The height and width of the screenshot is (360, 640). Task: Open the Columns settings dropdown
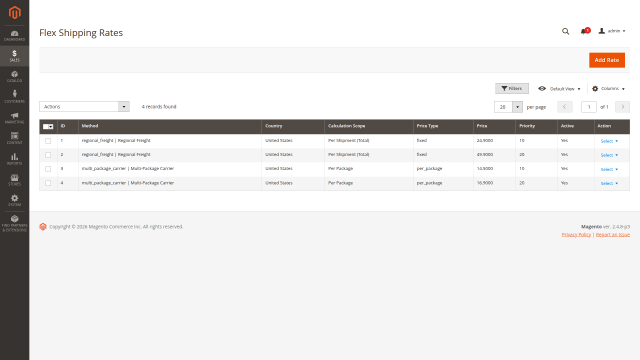[x=608, y=89]
